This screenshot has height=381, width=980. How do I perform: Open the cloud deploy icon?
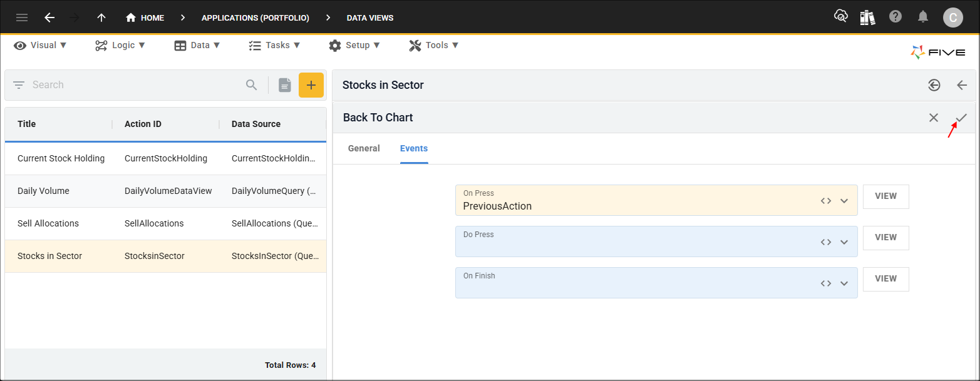click(x=840, y=17)
